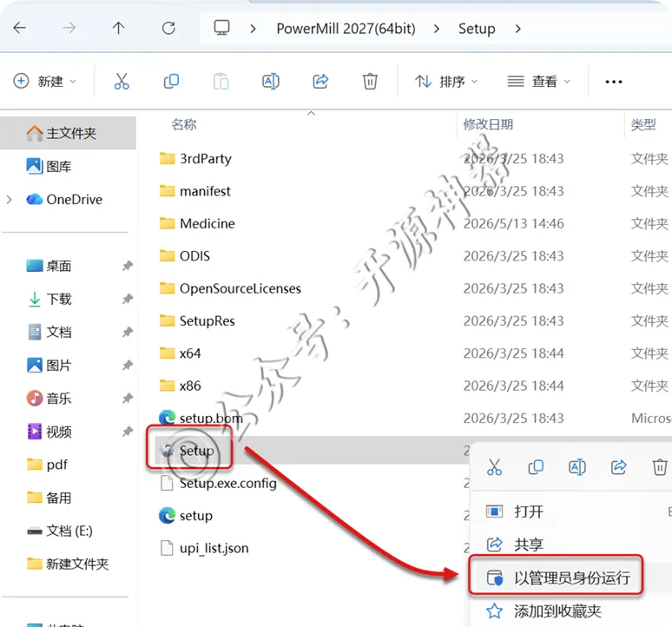Click Copy icon in context menu
The width and height of the screenshot is (672, 627).
[x=536, y=466]
